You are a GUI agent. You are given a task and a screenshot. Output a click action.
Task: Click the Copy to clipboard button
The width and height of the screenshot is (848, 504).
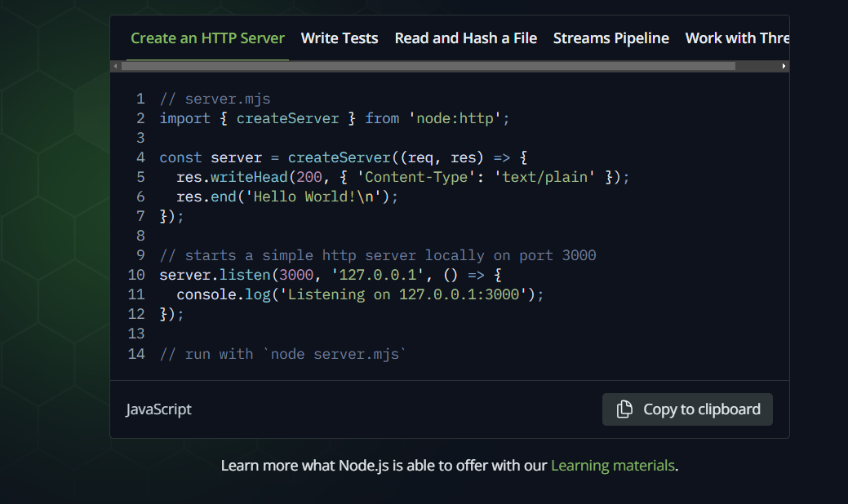(x=687, y=409)
